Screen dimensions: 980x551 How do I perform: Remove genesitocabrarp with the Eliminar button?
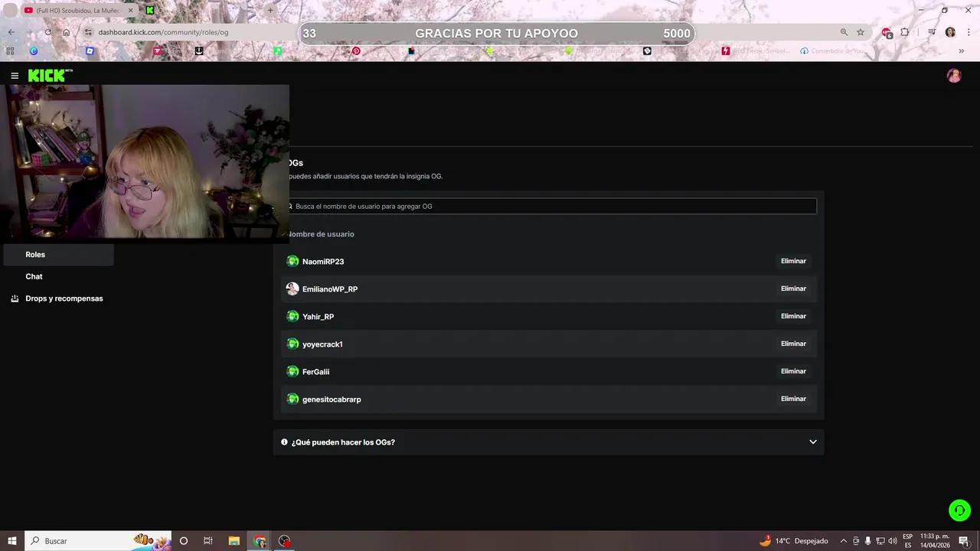coord(793,399)
